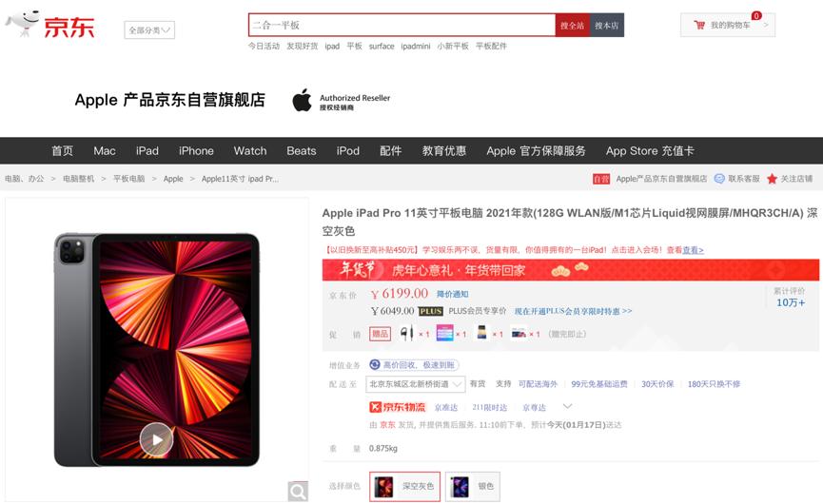Screen dimensions: 823x504
Task: Click 现在开通PLUS会员 link
Action: pyautogui.click(x=573, y=311)
